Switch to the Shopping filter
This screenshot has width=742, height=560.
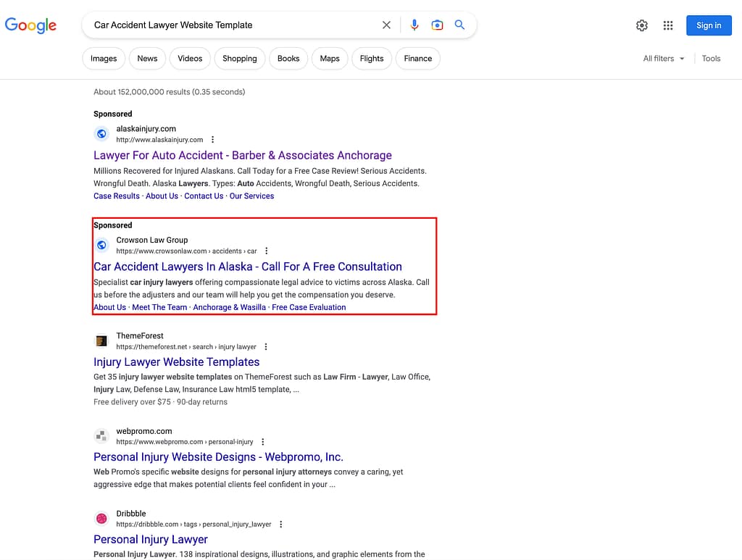click(239, 59)
